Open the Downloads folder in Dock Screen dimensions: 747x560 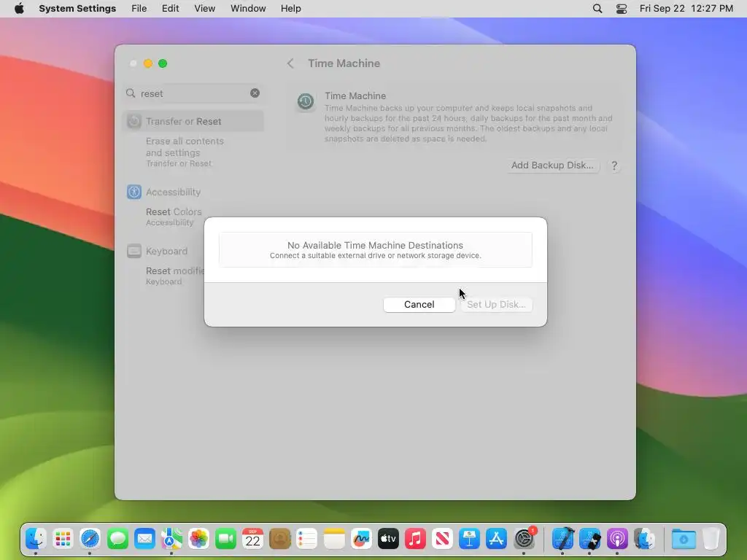click(x=683, y=539)
